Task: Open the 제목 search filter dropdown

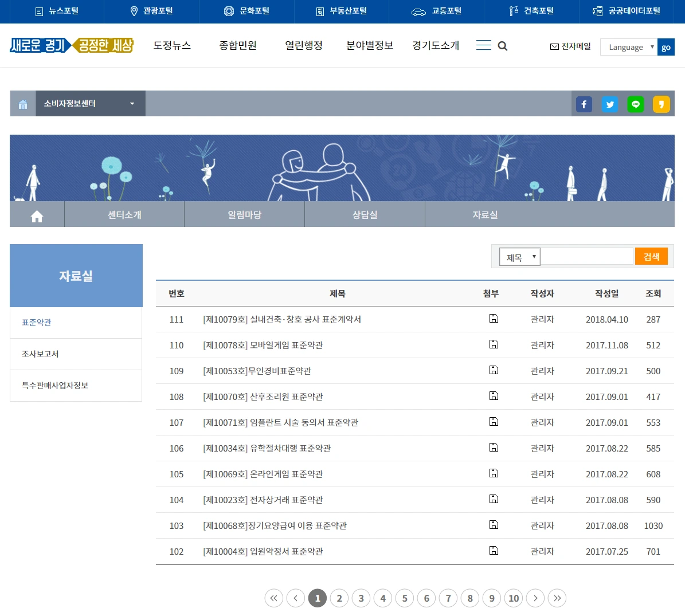Action: (x=520, y=257)
